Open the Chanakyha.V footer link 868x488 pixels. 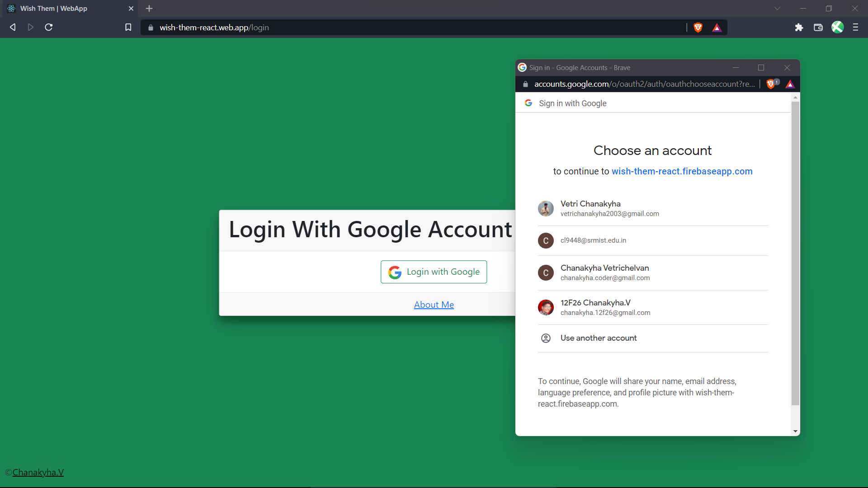click(38, 472)
